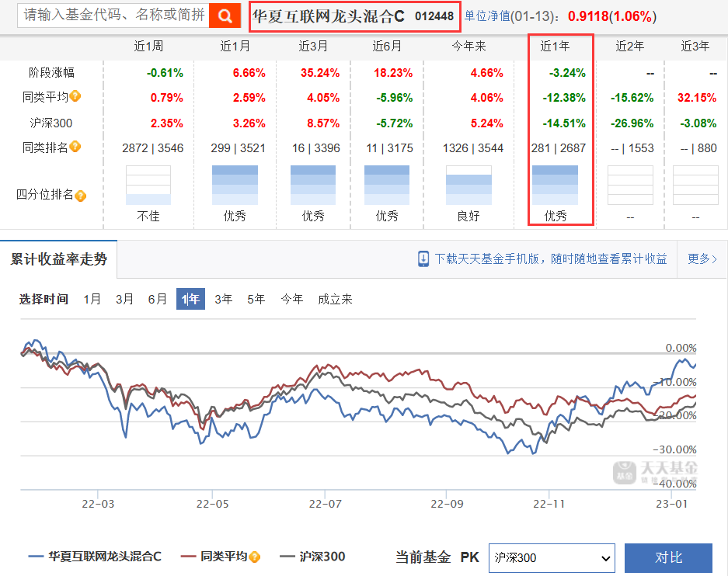This screenshot has height=576, width=728.
Task: Open the 沪深300 PK comparison dropdown
Action: [552, 558]
